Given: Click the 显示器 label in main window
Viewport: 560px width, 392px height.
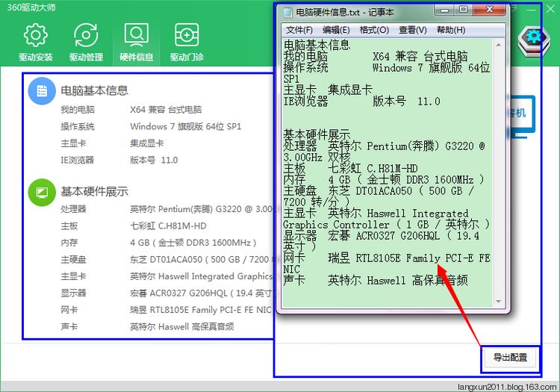Looking at the screenshot, I should point(74,293).
